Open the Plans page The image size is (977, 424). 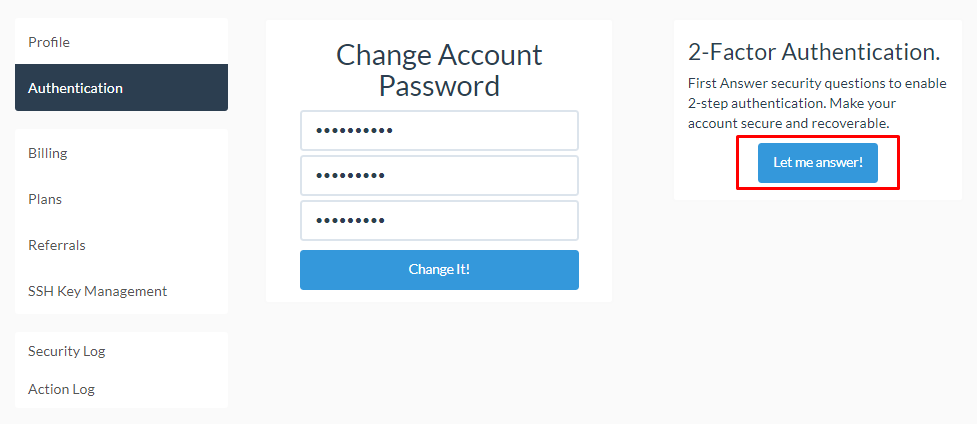pos(45,199)
